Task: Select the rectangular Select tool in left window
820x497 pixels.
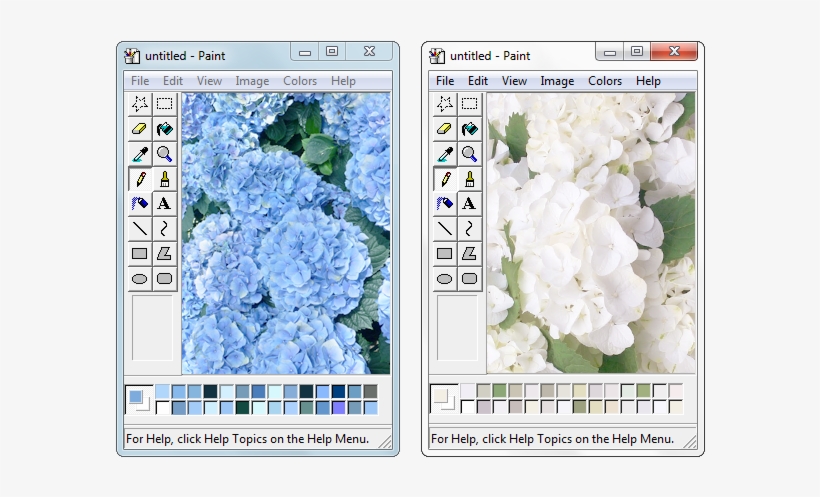Action: [164, 104]
